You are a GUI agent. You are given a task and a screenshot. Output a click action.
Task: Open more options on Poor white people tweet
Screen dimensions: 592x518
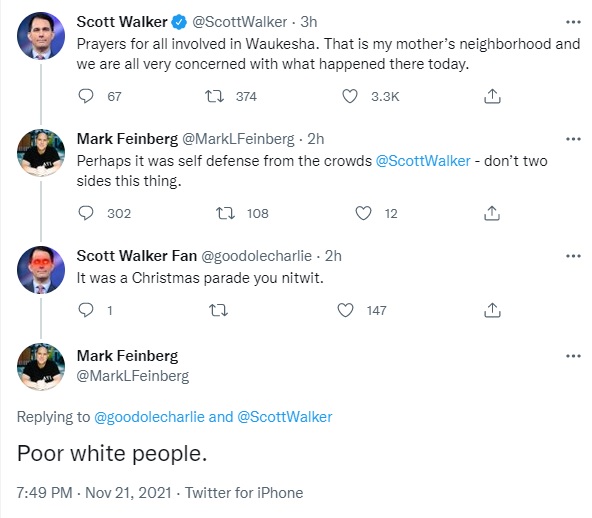coord(573,356)
